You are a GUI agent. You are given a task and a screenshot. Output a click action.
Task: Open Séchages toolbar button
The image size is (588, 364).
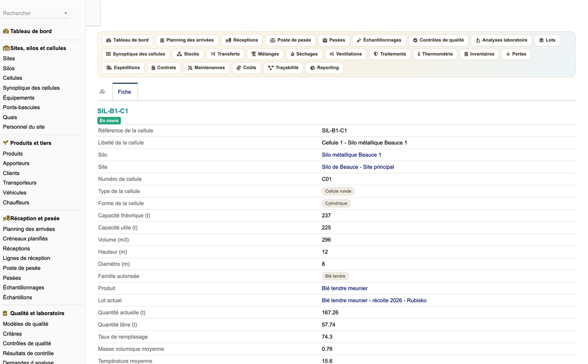tap(304, 54)
